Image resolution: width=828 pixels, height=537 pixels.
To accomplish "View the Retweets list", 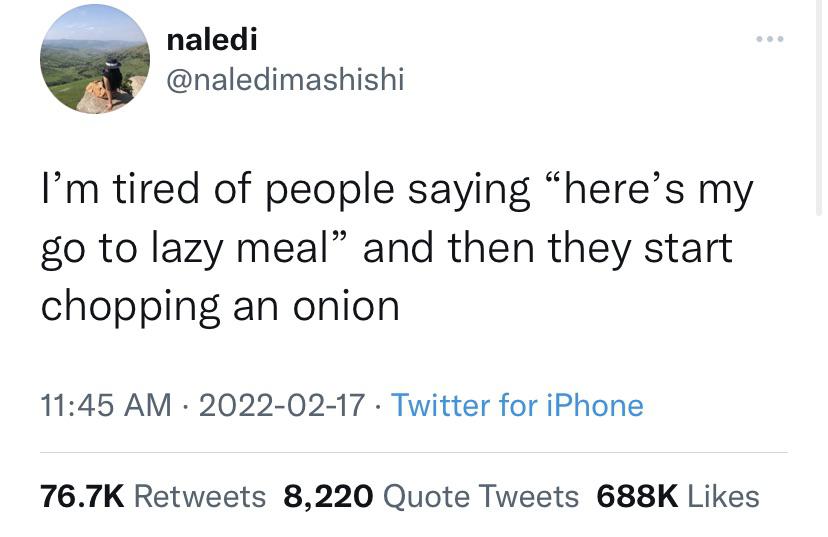I will pos(199,496).
